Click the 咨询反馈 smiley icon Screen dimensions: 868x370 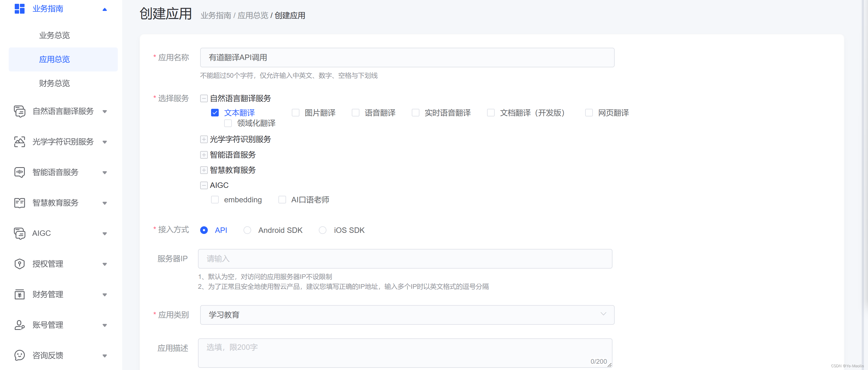[20, 356]
